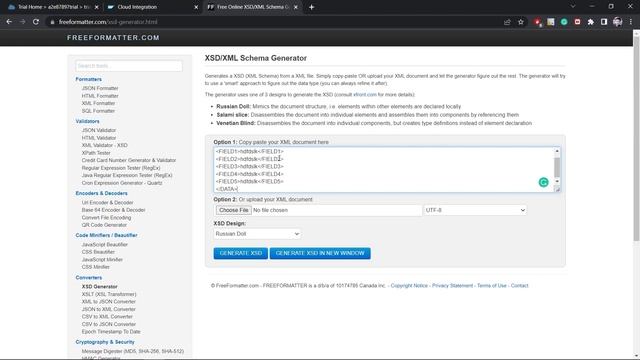Open the SQL Formatter link
This screenshot has width=640, height=360.
pyautogui.click(x=98, y=111)
